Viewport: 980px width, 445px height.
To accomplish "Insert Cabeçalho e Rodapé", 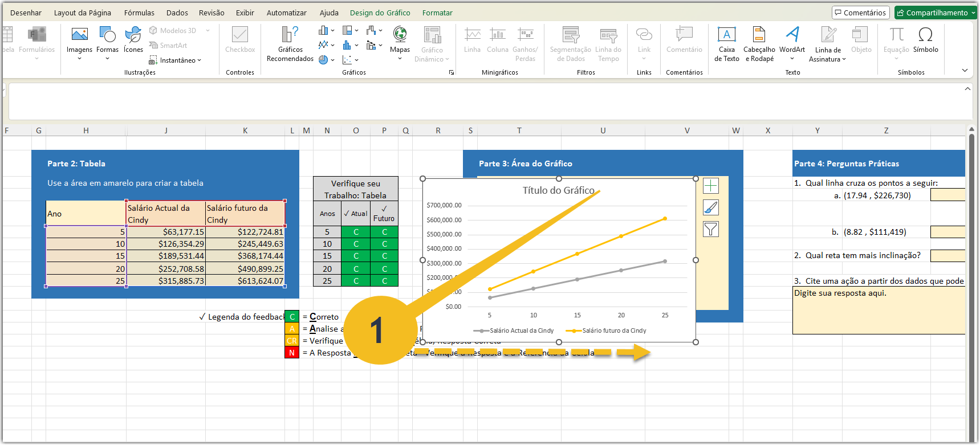I will pos(759,44).
